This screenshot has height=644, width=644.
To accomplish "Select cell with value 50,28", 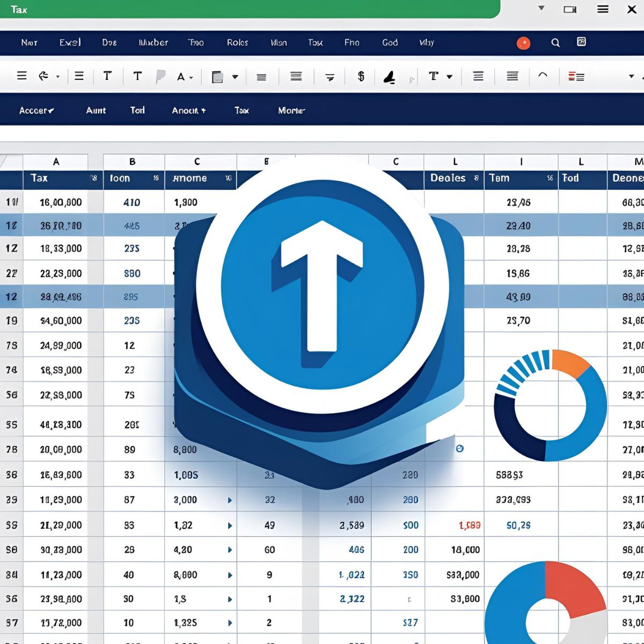I will pos(521,525).
